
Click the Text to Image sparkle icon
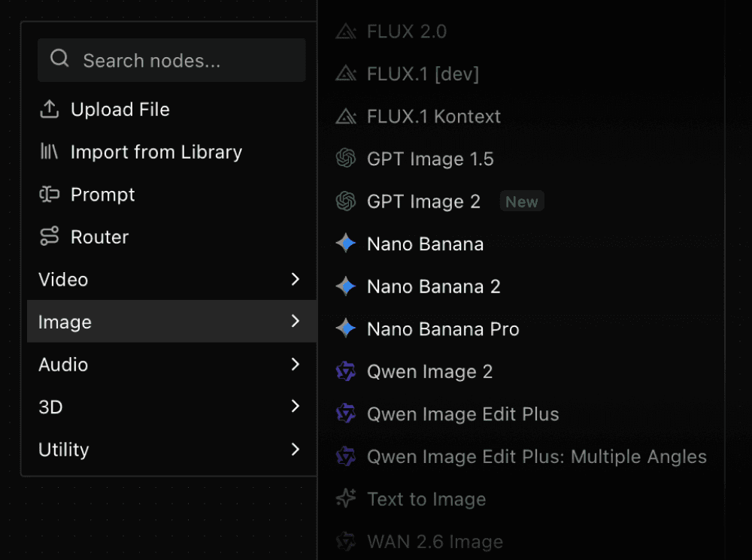pyautogui.click(x=346, y=498)
